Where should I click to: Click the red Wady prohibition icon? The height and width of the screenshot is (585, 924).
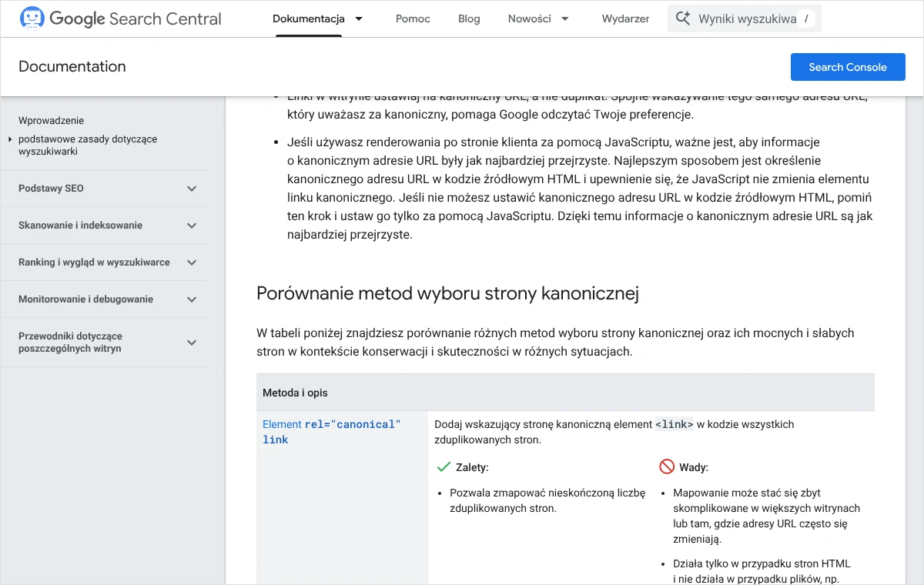tap(667, 467)
